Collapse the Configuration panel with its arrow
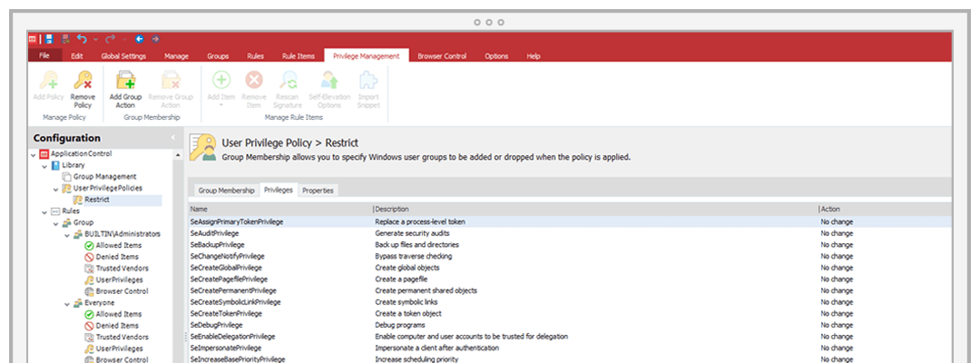 coord(173,137)
